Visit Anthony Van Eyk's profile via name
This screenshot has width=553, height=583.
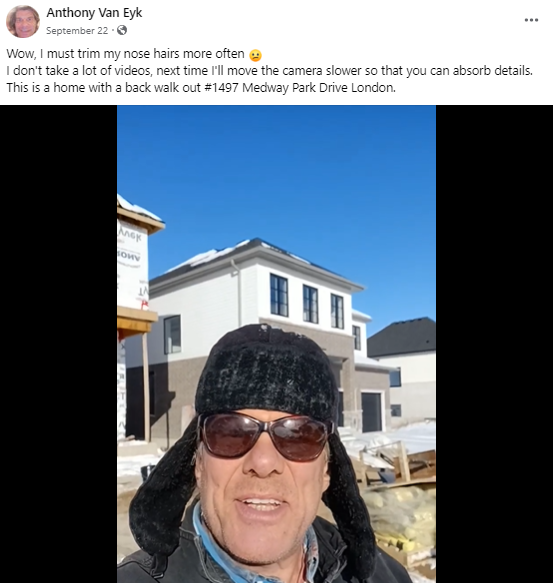94,13
